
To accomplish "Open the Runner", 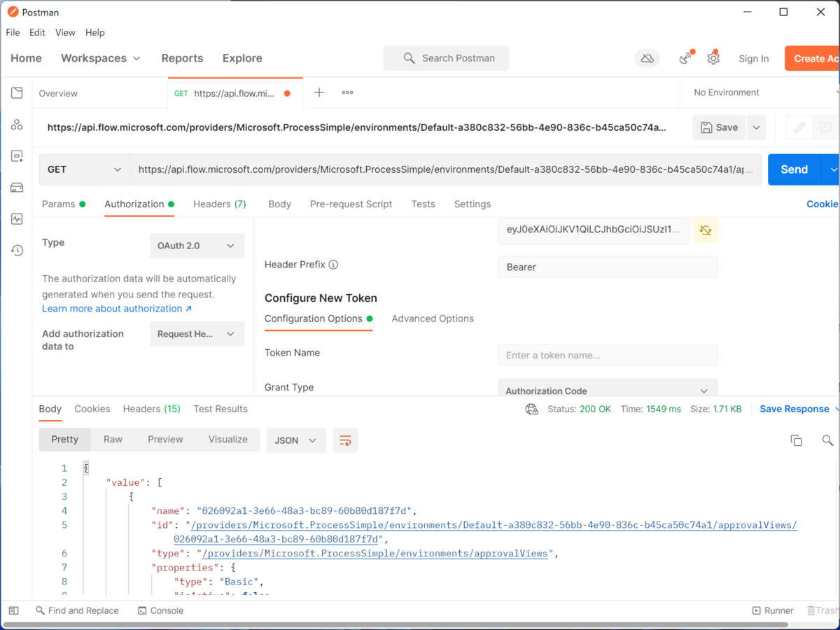I will click(x=773, y=610).
